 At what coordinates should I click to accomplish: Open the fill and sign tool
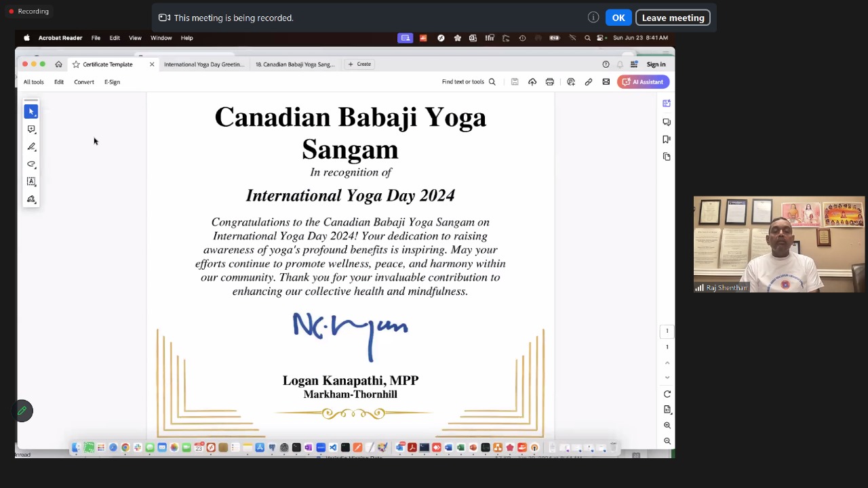31,199
